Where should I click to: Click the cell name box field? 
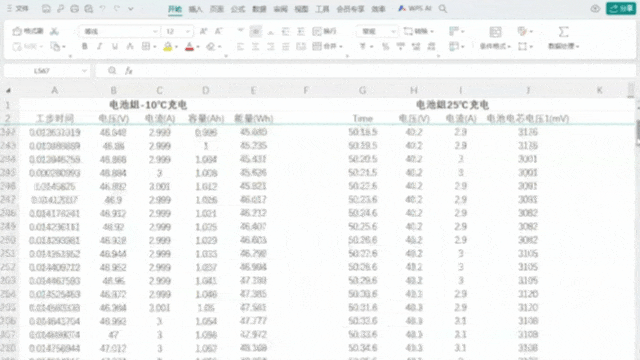coord(47,71)
